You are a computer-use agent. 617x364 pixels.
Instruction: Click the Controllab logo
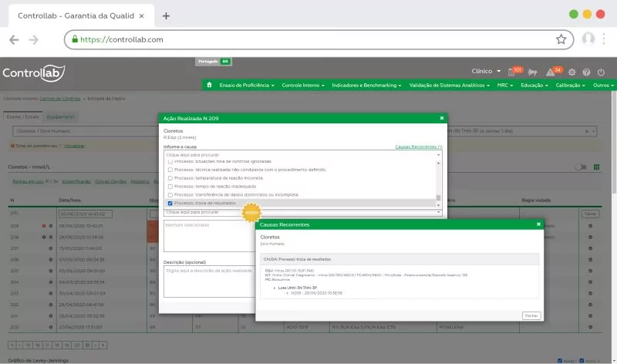pyautogui.click(x=34, y=73)
